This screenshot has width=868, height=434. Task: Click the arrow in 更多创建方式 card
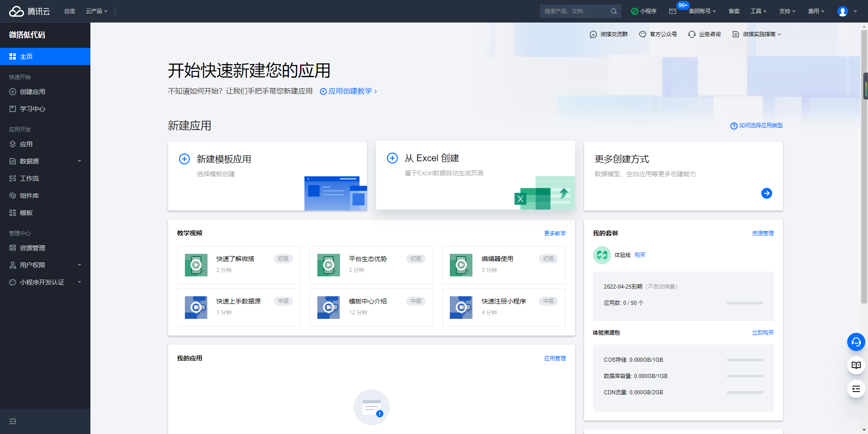766,193
